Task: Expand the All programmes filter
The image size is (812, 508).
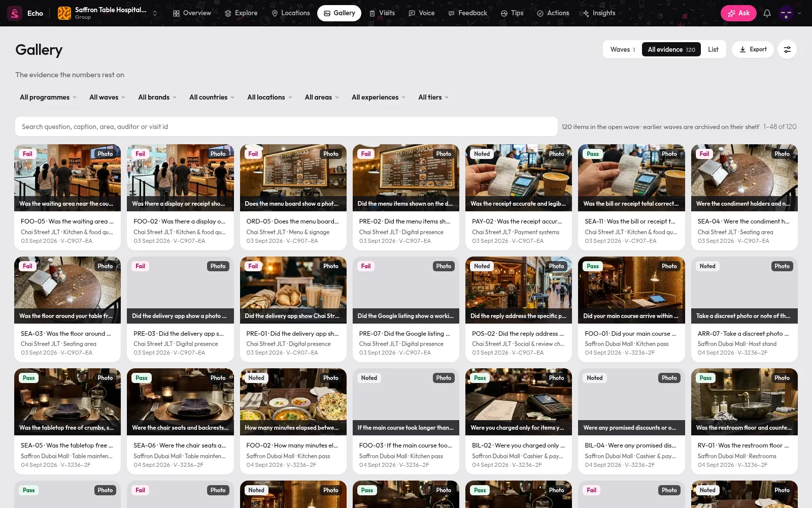Action: (48, 97)
